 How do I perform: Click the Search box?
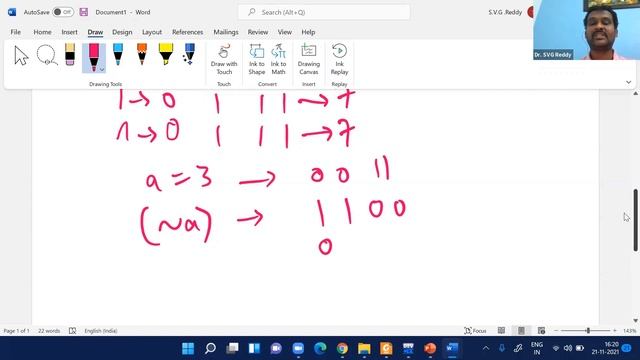click(x=324, y=12)
